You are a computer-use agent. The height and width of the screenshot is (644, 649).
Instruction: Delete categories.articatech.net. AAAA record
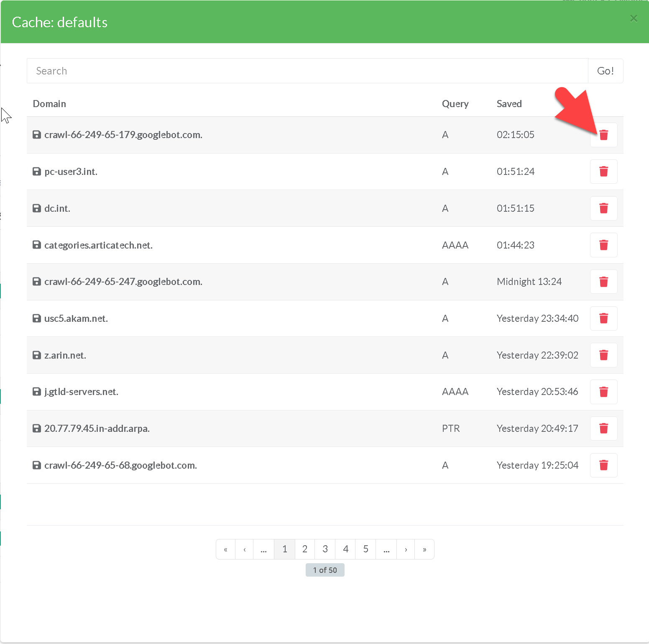(x=603, y=245)
